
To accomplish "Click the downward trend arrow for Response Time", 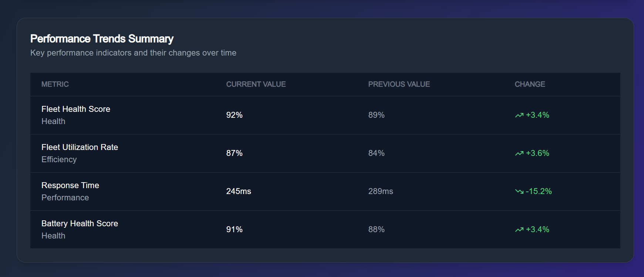I will pos(519,191).
